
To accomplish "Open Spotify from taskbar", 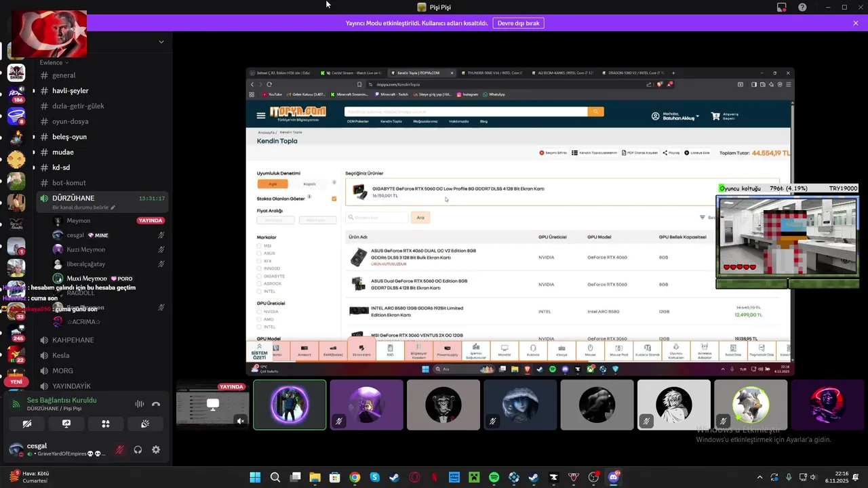I will (x=494, y=477).
